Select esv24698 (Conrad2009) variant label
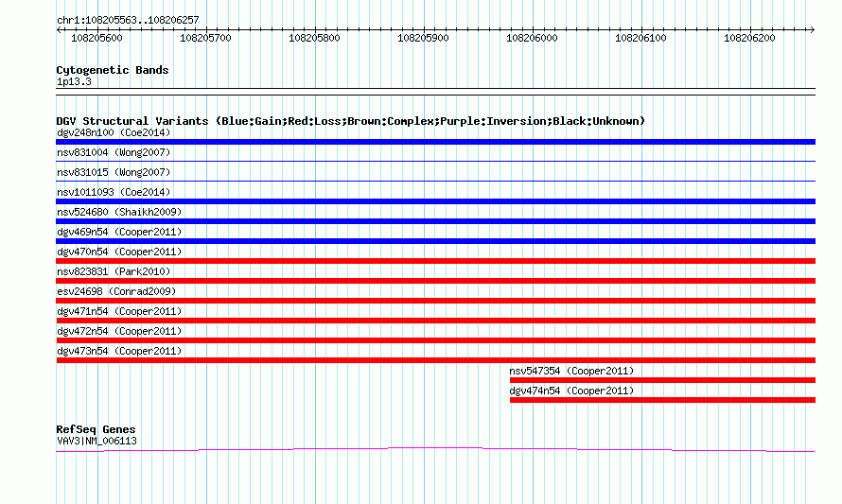Image resolution: width=842 pixels, height=504 pixels. pyautogui.click(x=116, y=291)
